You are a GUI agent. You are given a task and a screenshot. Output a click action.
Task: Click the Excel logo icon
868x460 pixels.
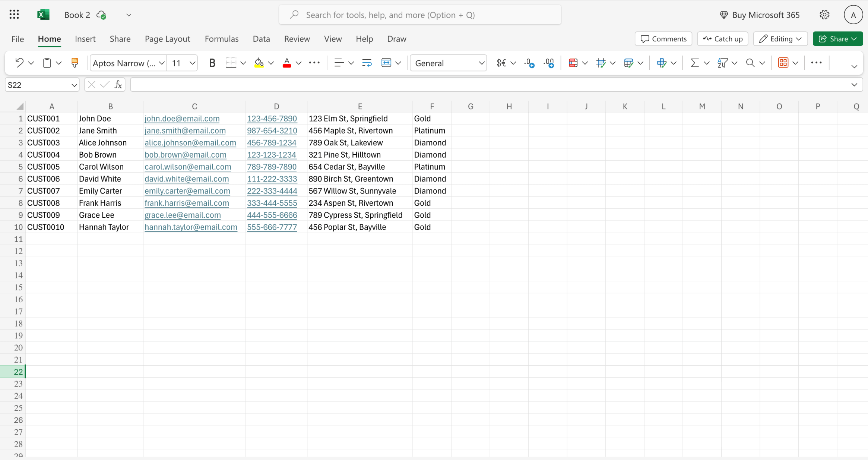click(43, 15)
